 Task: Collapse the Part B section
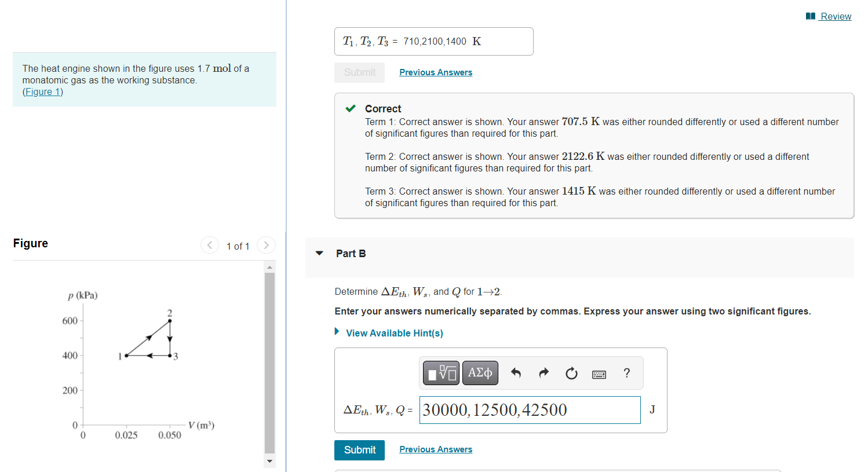[x=319, y=253]
